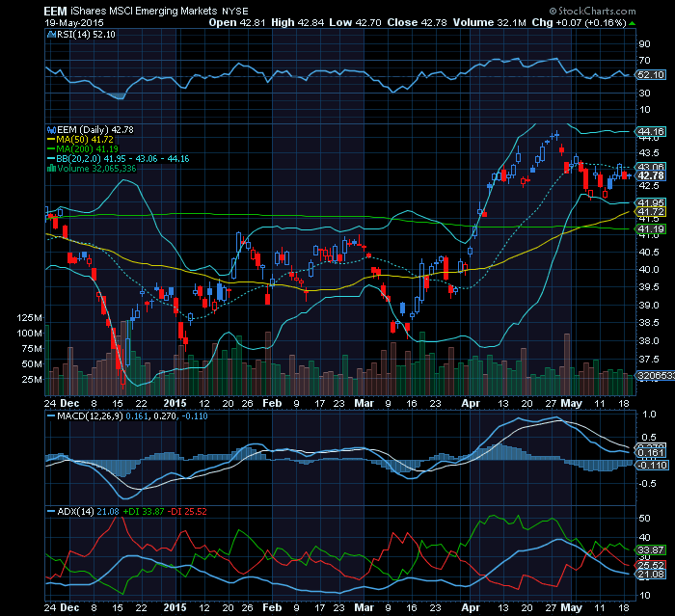Click the 41.95 lower Bollinger price tag
This screenshot has height=616, width=675.
[x=651, y=202]
